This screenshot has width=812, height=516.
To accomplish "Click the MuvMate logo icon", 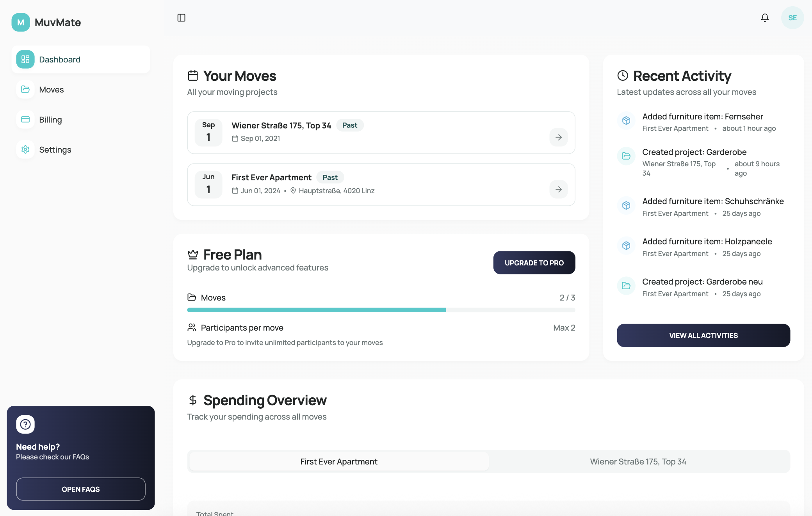I will (x=21, y=22).
